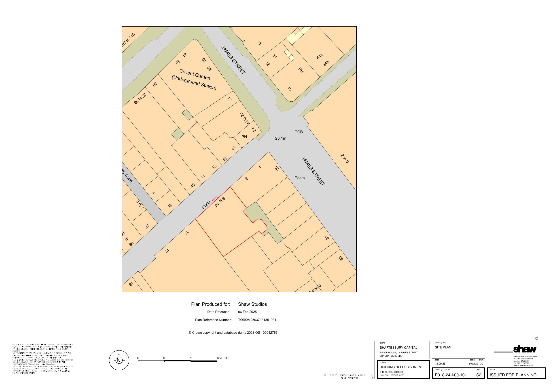The width and height of the screenshot is (555, 392).
Task: Click the drawing number P318-24-I-00-101
Action: pos(451,375)
